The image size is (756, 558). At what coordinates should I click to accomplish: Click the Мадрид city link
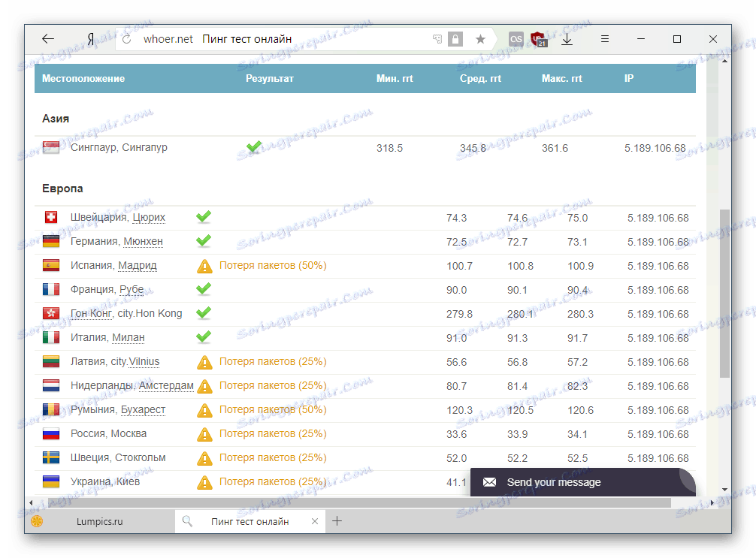[x=138, y=266]
